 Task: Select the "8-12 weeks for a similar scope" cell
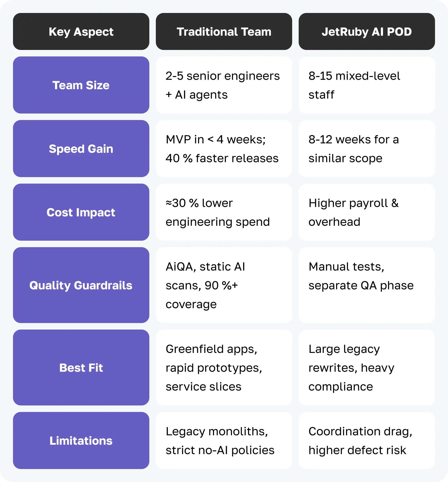(x=367, y=149)
